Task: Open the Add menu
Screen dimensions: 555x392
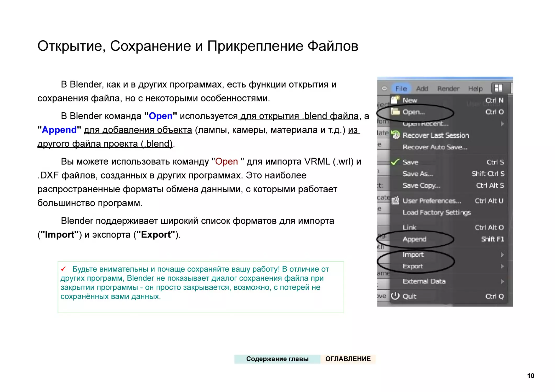Action: tap(422, 89)
